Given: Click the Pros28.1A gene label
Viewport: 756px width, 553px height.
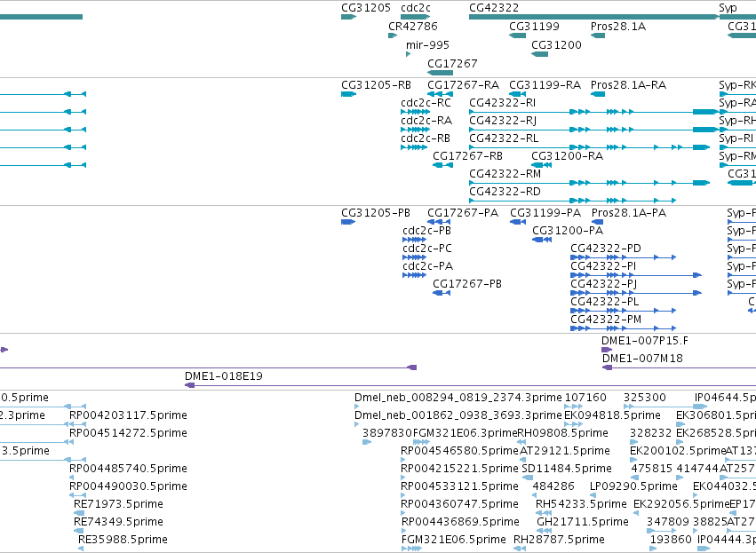Looking at the screenshot, I should [x=618, y=26].
